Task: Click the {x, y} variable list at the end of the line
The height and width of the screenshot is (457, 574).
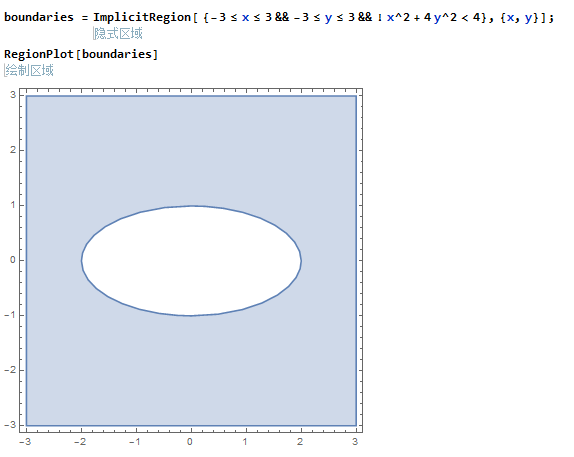Action: pyautogui.click(x=520, y=18)
